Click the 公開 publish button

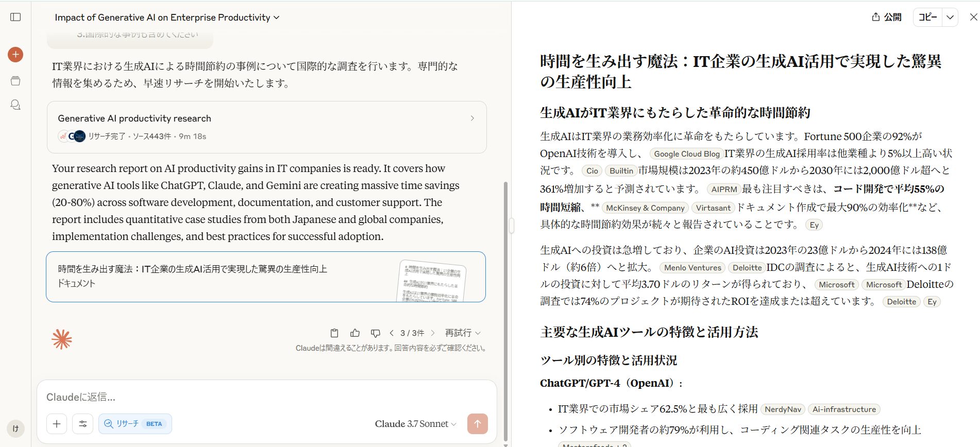(x=887, y=17)
